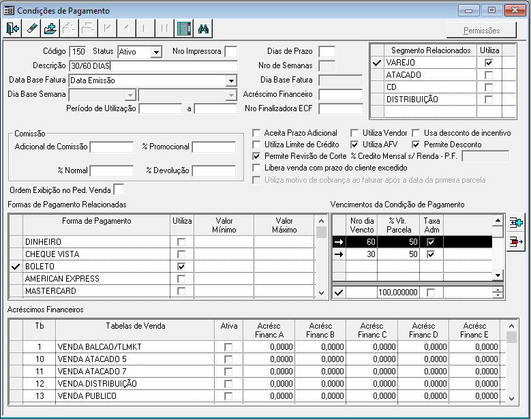Uncheck Utiliza checkbox for BOLETO
The height and width of the screenshot is (420, 531).
tap(181, 267)
